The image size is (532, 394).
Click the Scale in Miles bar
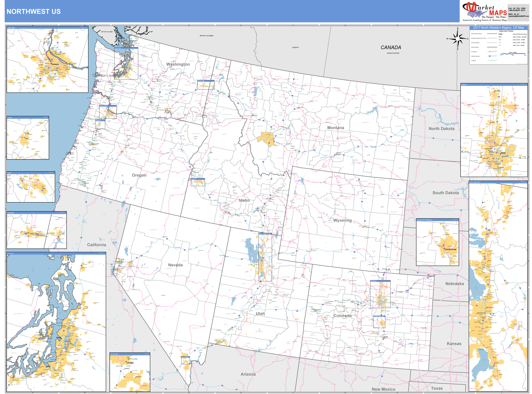tap(513, 54)
